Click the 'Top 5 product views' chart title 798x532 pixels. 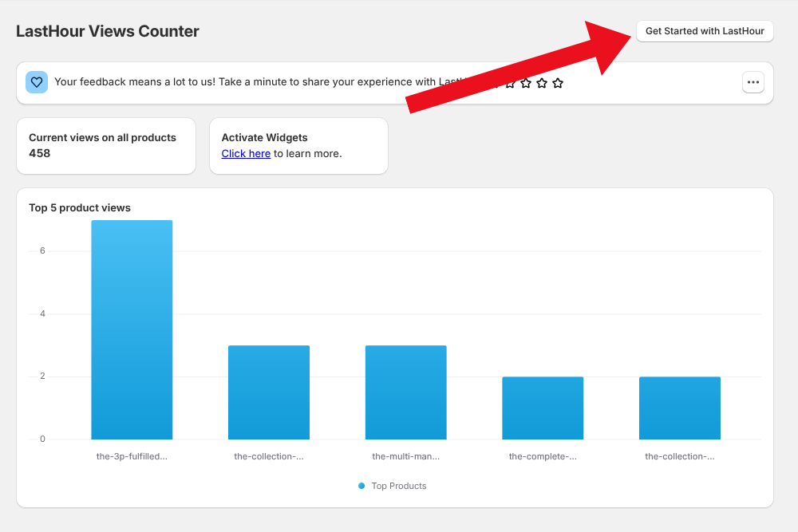pos(80,207)
